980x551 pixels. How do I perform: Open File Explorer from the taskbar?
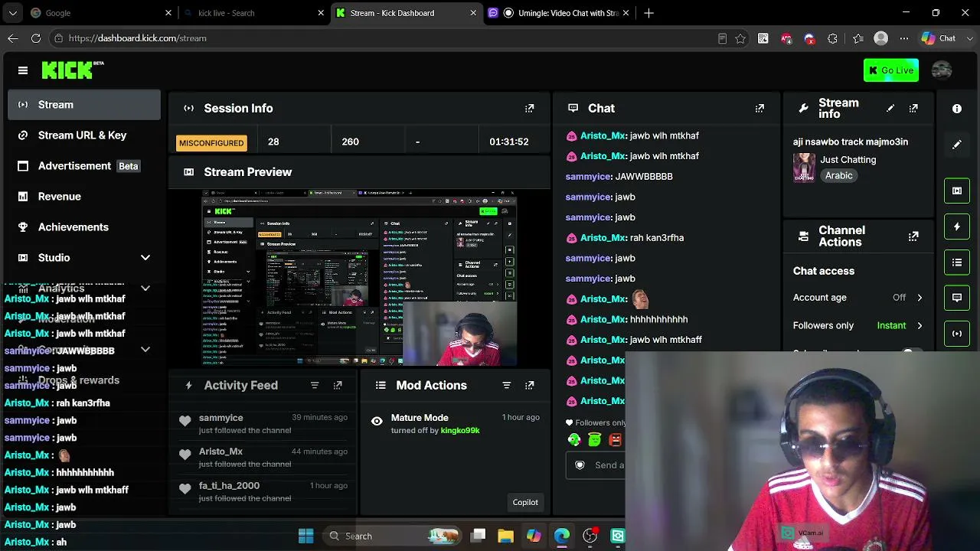point(505,536)
